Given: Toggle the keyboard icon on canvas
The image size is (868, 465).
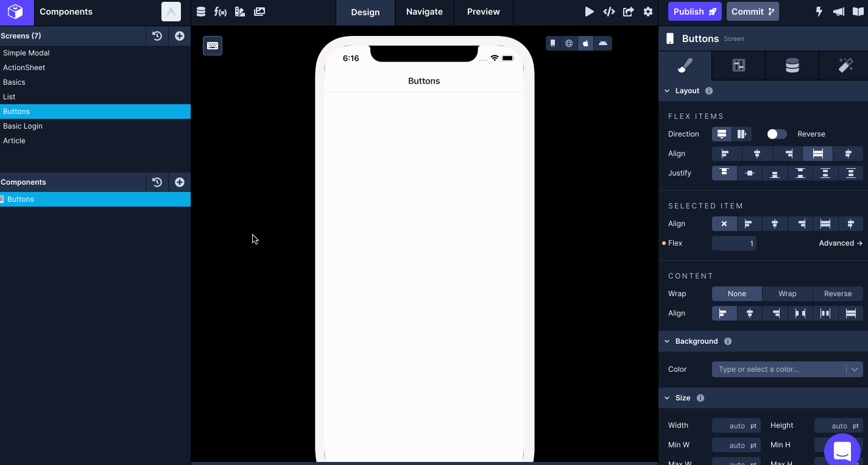Looking at the screenshot, I should point(213,46).
